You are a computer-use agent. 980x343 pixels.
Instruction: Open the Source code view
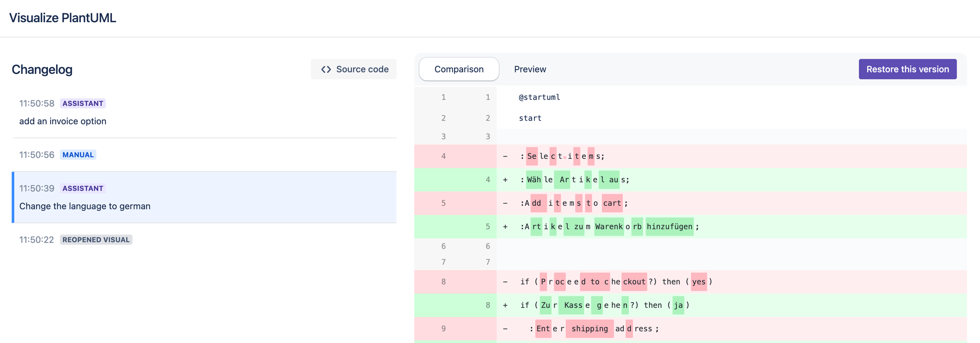pos(354,69)
